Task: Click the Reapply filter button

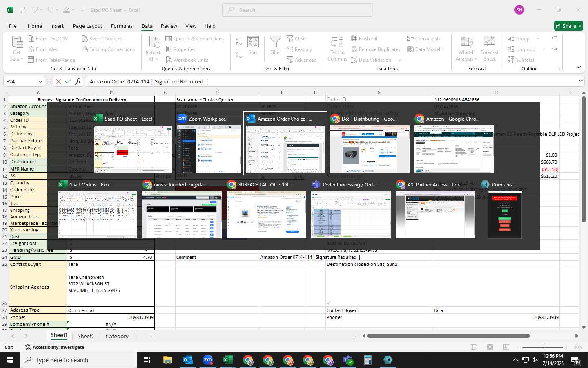Action: (299, 49)
